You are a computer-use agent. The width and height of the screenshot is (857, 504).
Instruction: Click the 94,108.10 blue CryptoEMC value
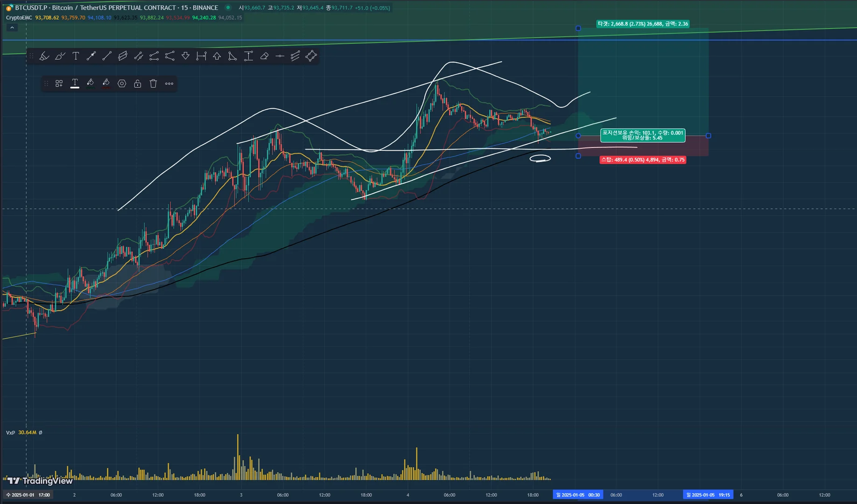coord(99,18)
